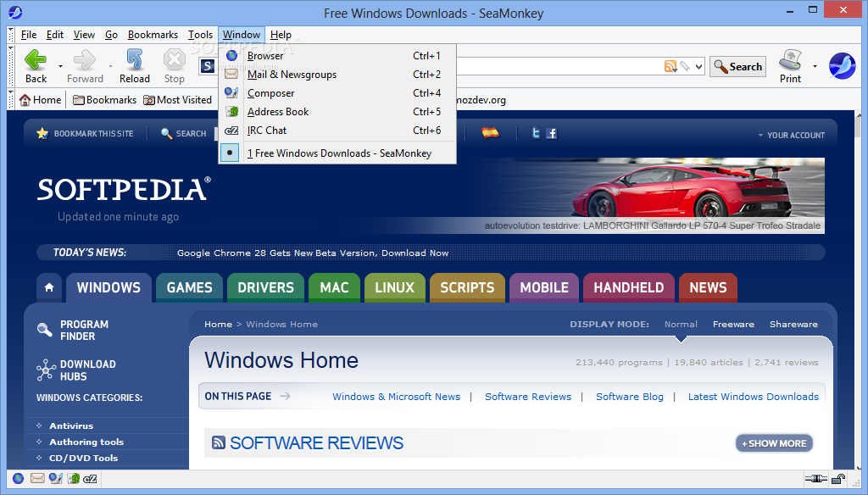Choose Mail & Newsgroups menu entry
The height and width of the screenshot is (495, 868).
(337, 75)
